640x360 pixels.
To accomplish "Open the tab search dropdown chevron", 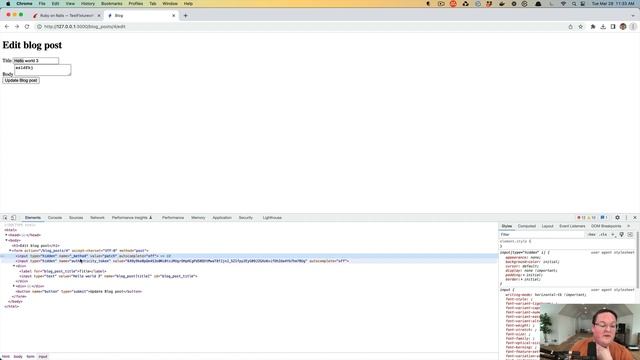I will tap(633, 16).
